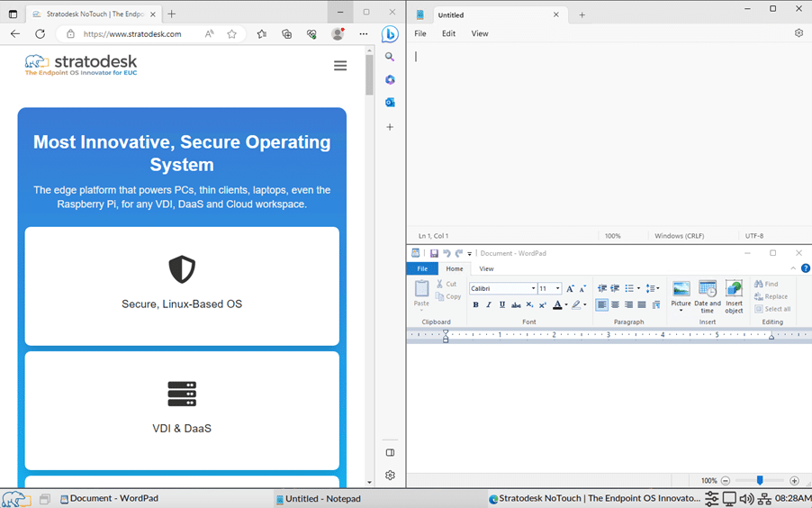Toggle Strikethrough in WordPad
The image size is (812, 508).
(516, 304)
